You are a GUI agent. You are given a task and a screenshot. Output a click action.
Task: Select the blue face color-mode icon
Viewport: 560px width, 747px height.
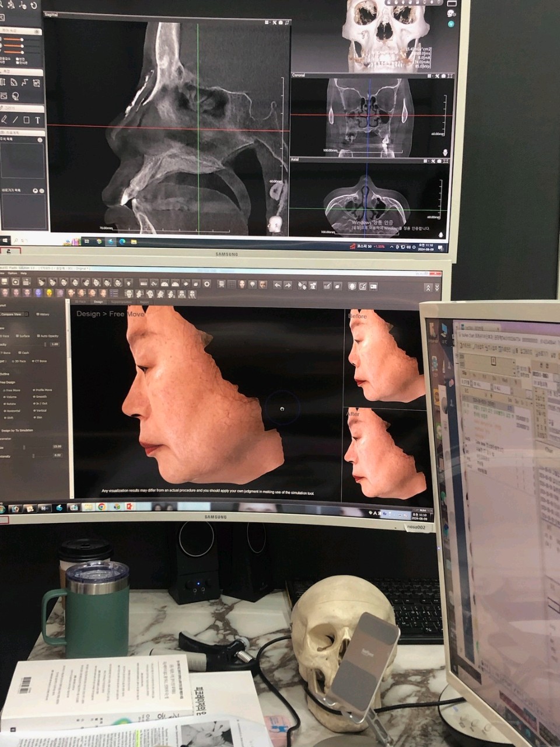[x=37, y=292]
